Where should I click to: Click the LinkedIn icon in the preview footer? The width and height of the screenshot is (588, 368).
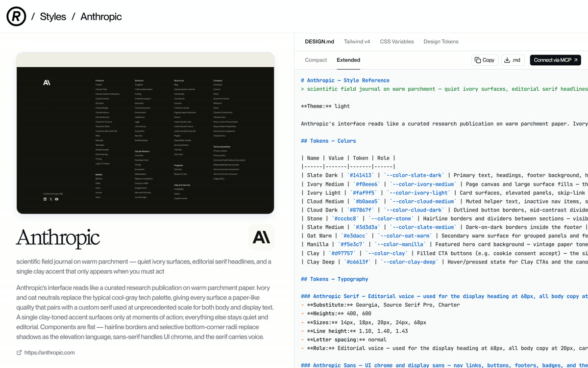tap(45, 199)
